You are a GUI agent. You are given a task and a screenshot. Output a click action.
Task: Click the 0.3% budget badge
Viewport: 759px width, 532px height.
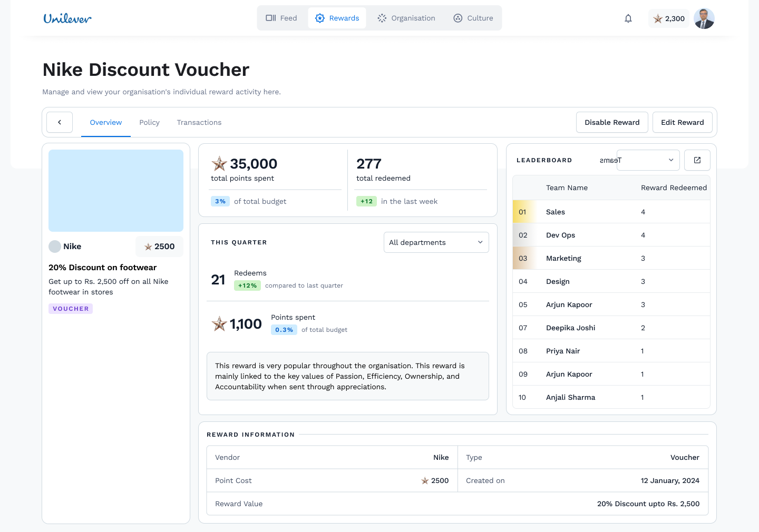(x=284, y=330)
